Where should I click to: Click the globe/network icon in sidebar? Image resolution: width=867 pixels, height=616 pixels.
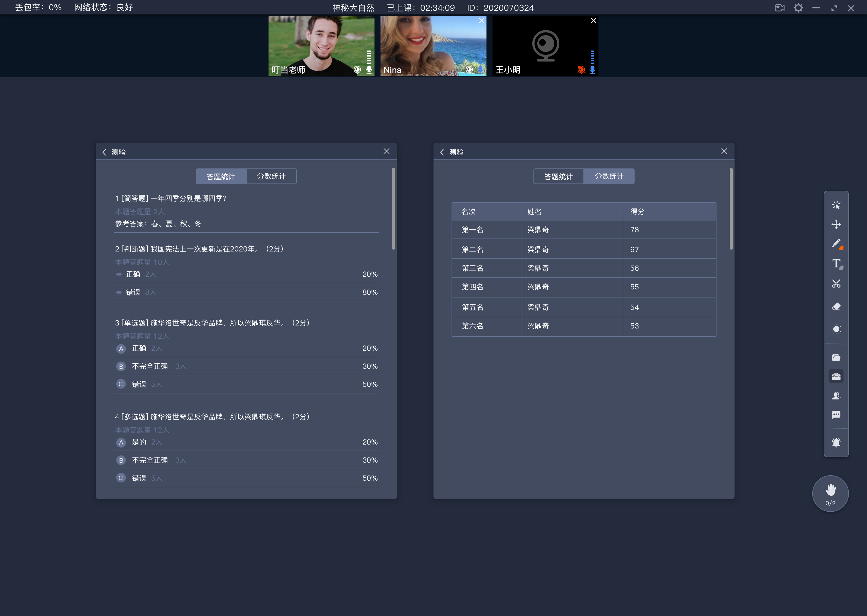(x=836, y=329)
